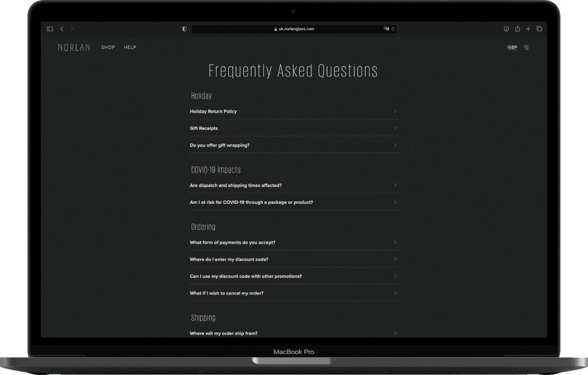The width and height of the screenshot is (588, 375).
Task: Open the SHOP menu
Action: (108, 47)
